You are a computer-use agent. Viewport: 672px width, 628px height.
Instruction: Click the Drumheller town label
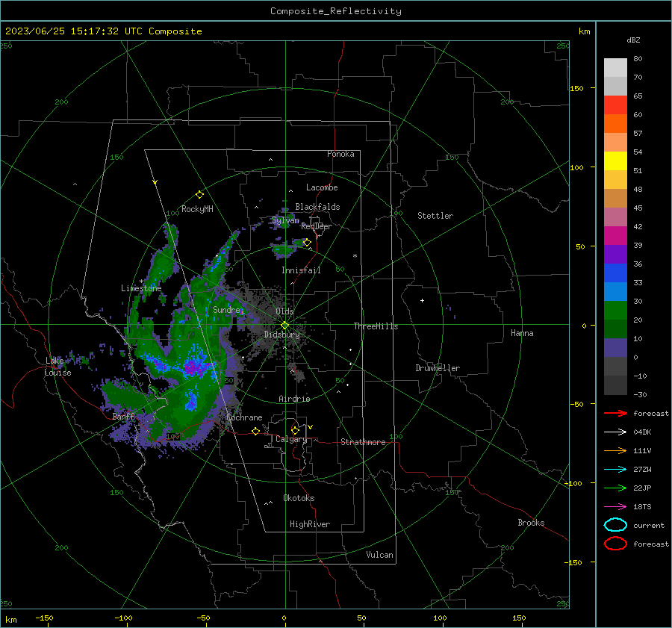tap(438, 368)
